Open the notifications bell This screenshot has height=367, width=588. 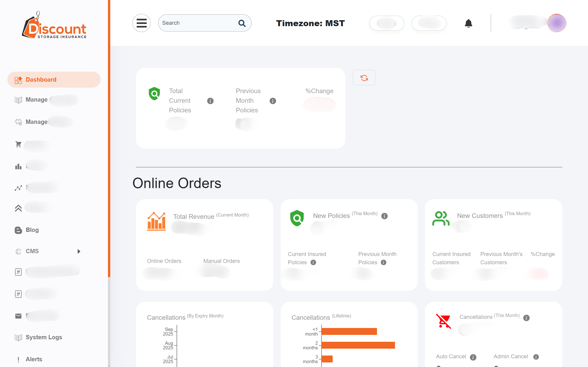pyautogui.click(x=468, y=23)
